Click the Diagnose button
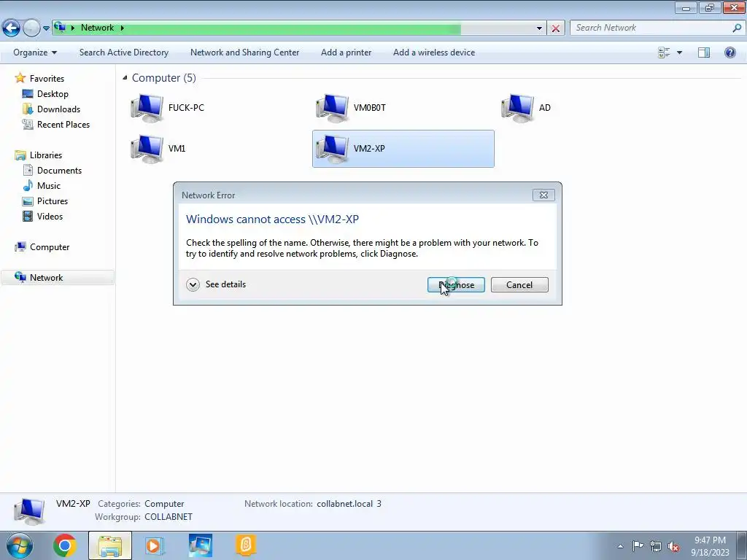The height and width of the screenshot is (560, 747). click(456, 285)
